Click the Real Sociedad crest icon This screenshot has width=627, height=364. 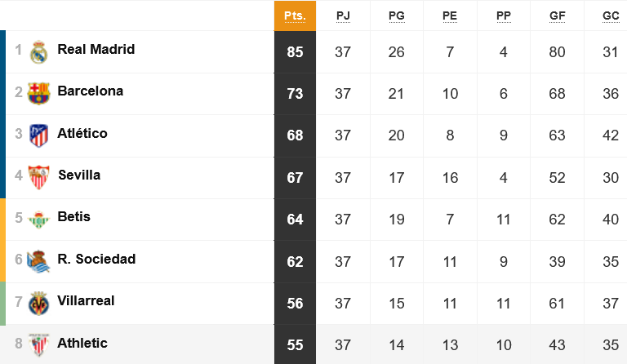point(38,261)
